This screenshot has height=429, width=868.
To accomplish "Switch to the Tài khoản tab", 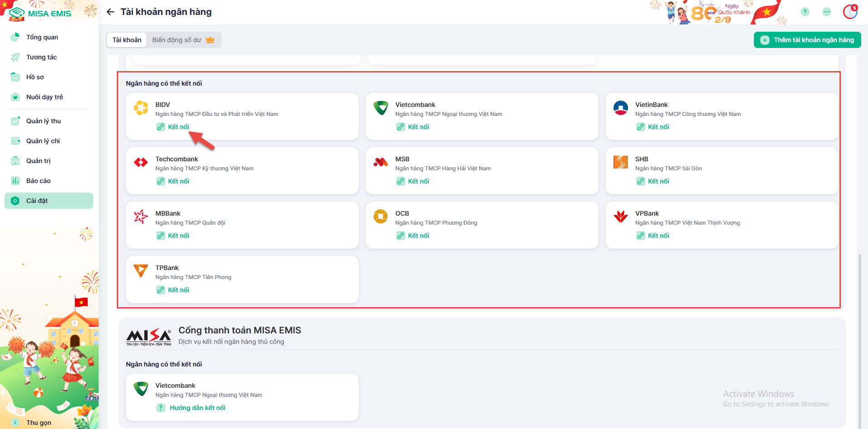I will pos(127,40).
